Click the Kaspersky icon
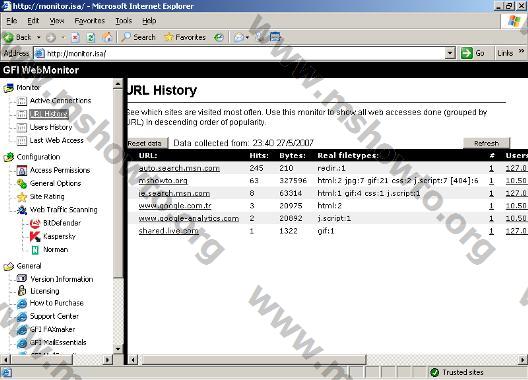528x380 pixels. (x=35, y=236)
